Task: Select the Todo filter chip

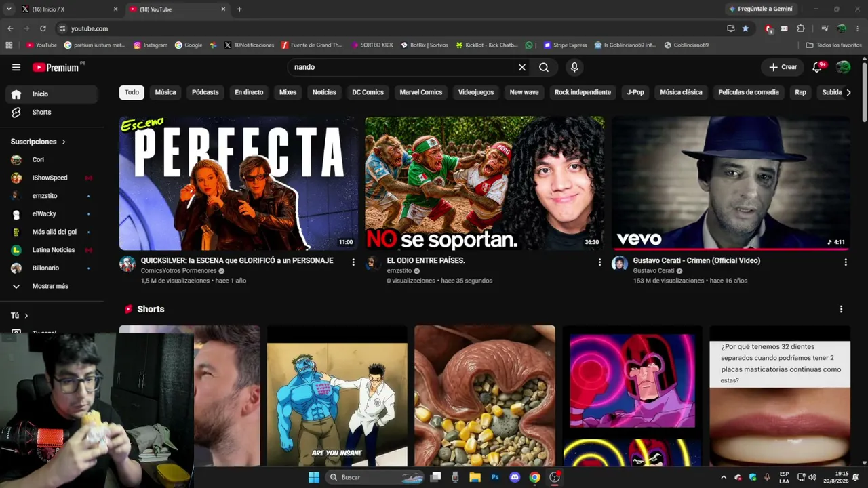Action: click(x=132, y=92)
